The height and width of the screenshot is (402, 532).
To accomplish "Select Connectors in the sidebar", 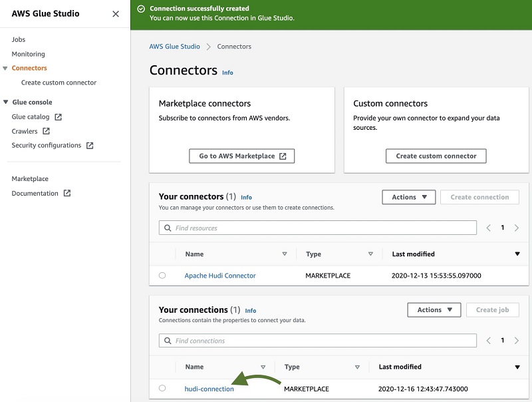I will tap(29, 68).
